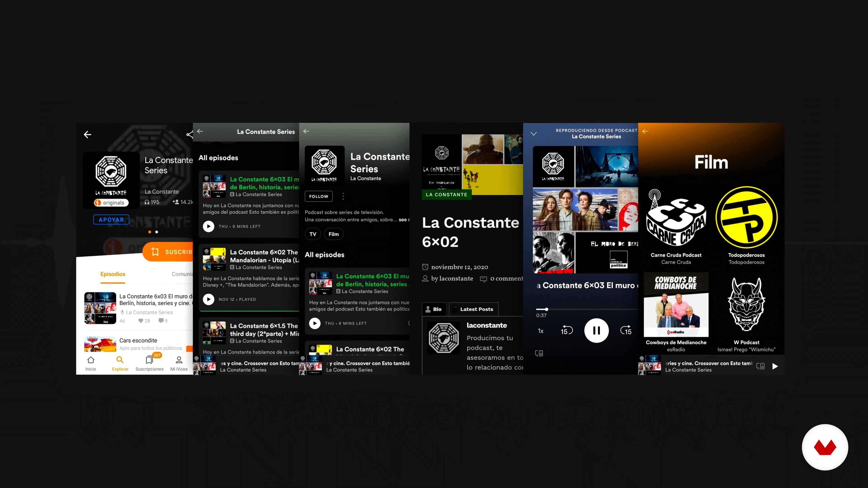Tap the iVoox share icon

[190, 135]
